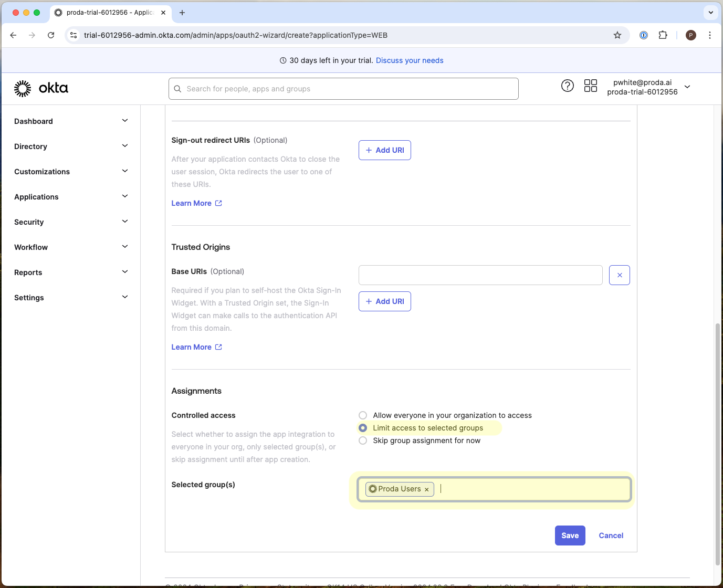The width and height of the screenshot is (723, 588).
Task: Open the Okta apps grid icon
Action: coord(591,85)
